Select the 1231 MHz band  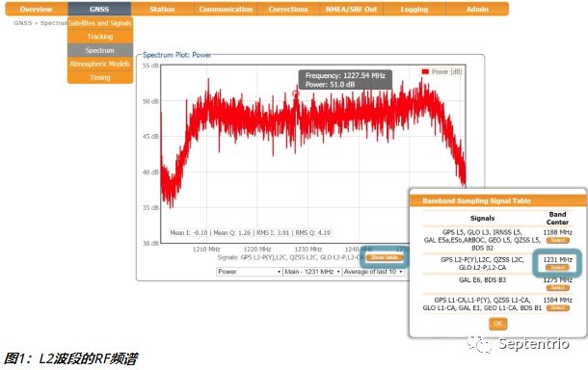557,267
